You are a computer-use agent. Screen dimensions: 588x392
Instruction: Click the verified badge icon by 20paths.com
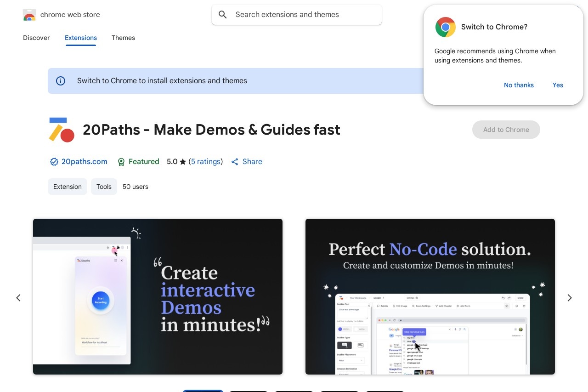pyautogui.click(x=54, y=162)
